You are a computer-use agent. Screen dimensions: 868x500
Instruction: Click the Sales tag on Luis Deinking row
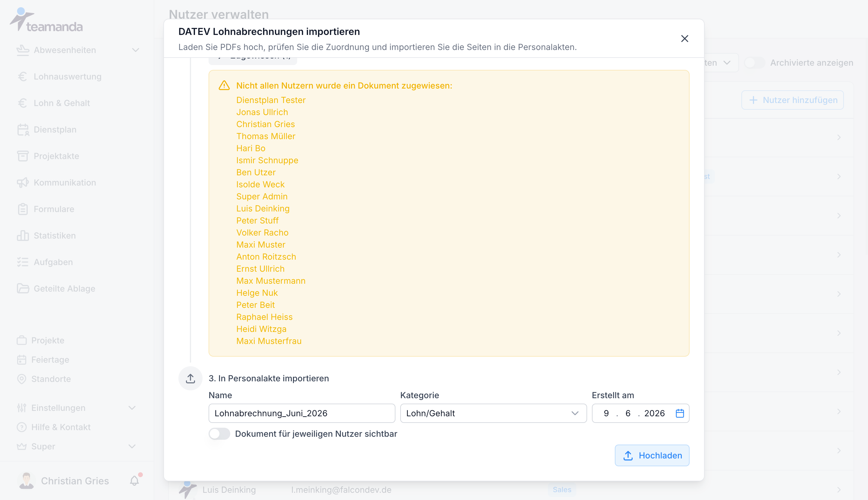(562, 490)
